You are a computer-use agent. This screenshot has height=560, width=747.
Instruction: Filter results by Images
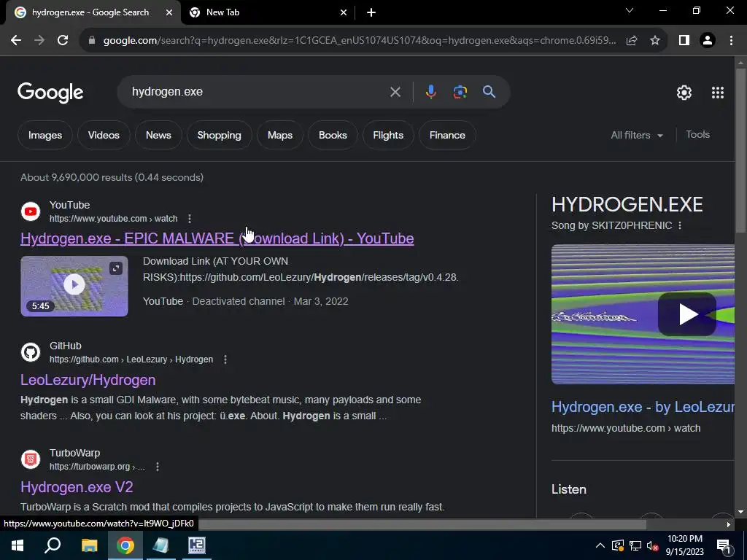coord(45,135)
